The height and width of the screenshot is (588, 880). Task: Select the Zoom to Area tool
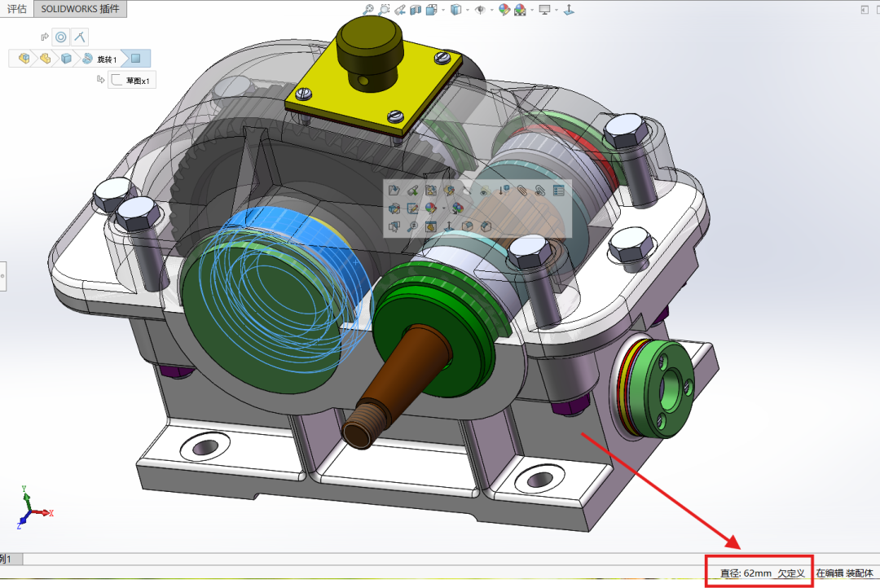[x=384, y=10]
